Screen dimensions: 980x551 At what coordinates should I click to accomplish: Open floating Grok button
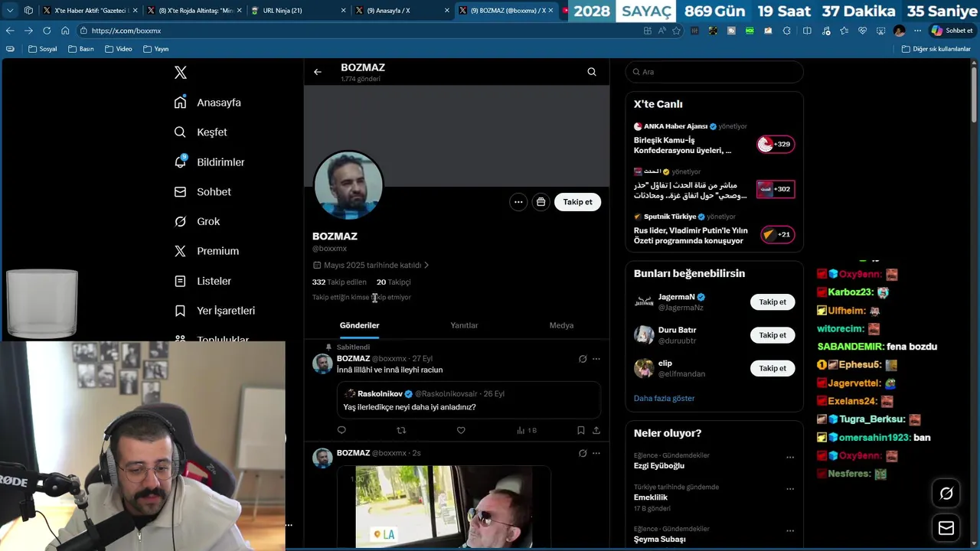946,494
